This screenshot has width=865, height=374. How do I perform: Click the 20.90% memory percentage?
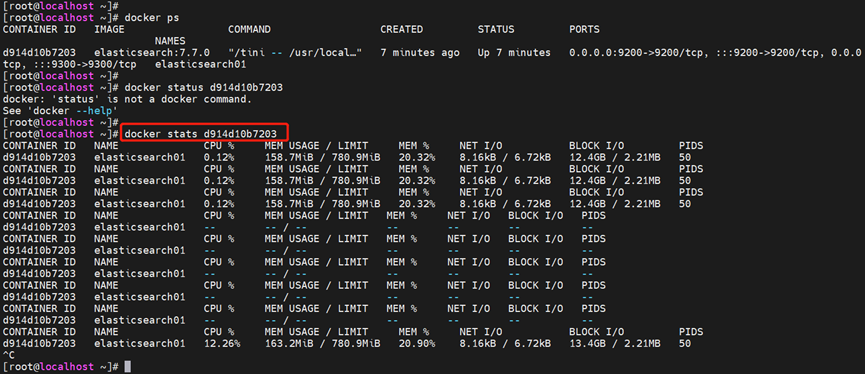[x=417, y=343]
